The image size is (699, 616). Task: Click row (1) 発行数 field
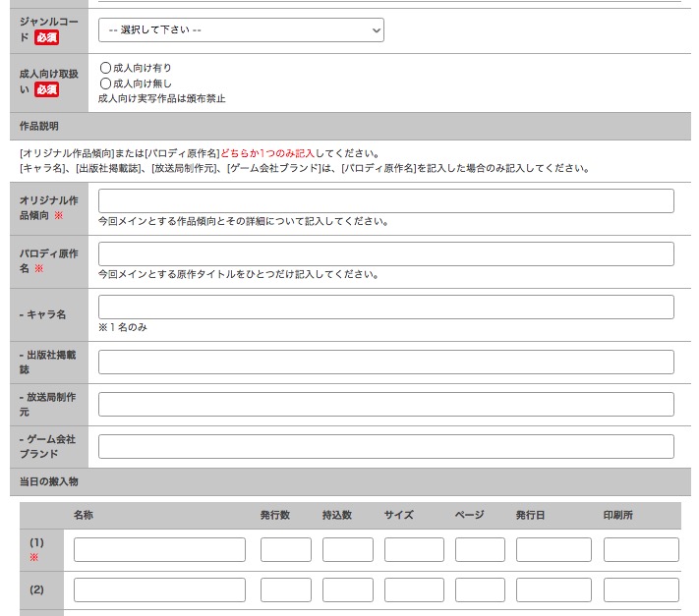[x=286, y=549]
